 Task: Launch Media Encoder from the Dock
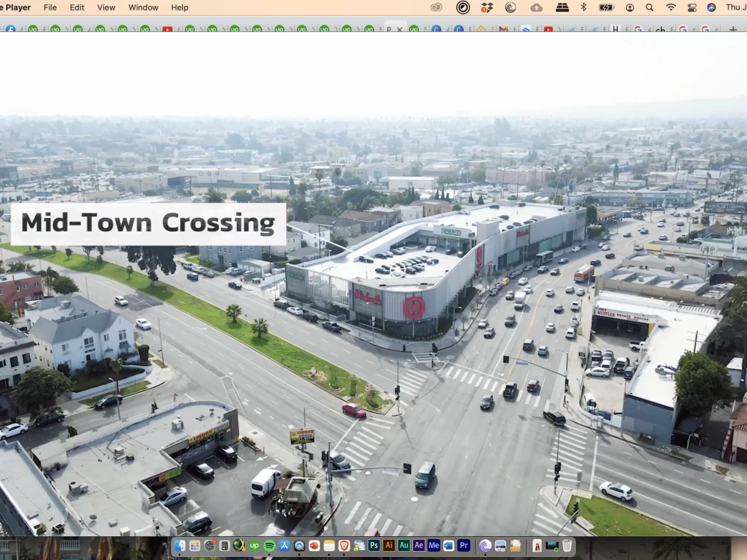(x=433, y=545)
